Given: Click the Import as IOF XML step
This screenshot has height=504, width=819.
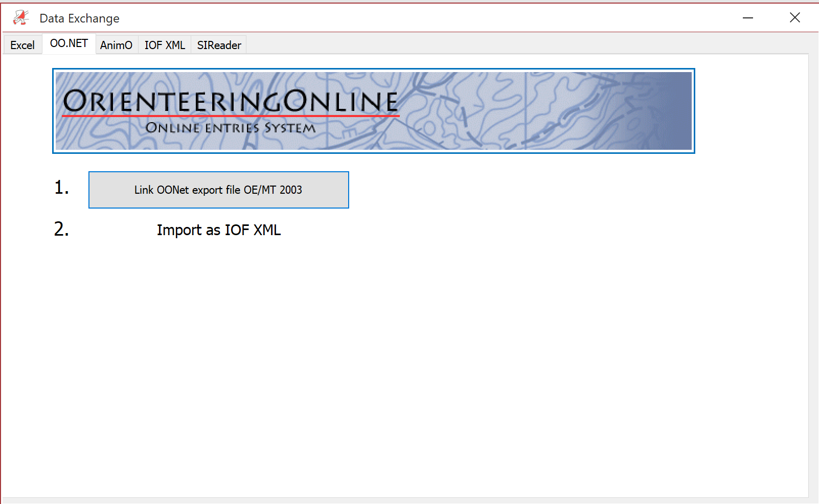Looking at the screenshot, I should [x=219, y=230].
